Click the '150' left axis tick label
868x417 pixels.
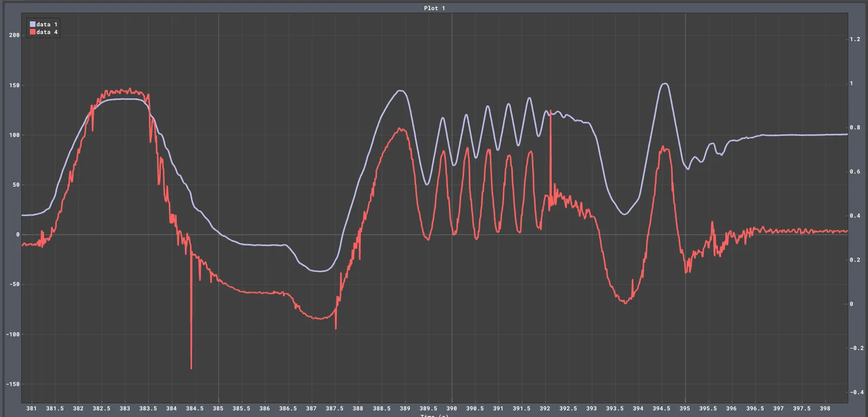(14, 85)
